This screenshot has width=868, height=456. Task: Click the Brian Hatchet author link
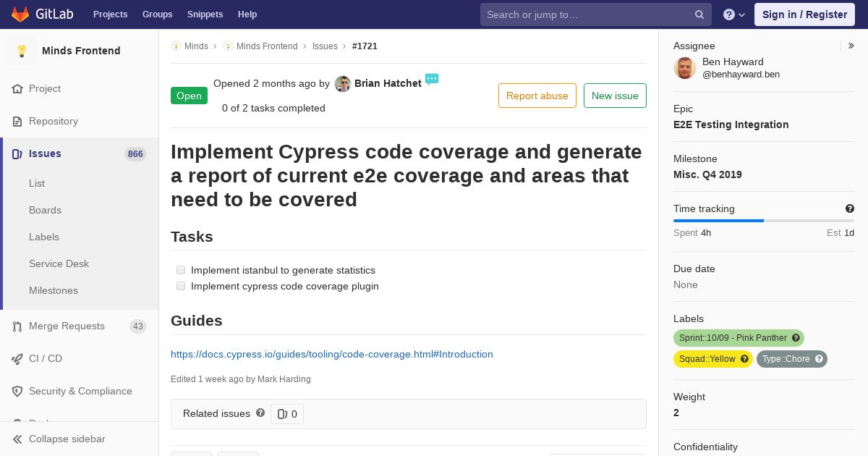point(388,83)
